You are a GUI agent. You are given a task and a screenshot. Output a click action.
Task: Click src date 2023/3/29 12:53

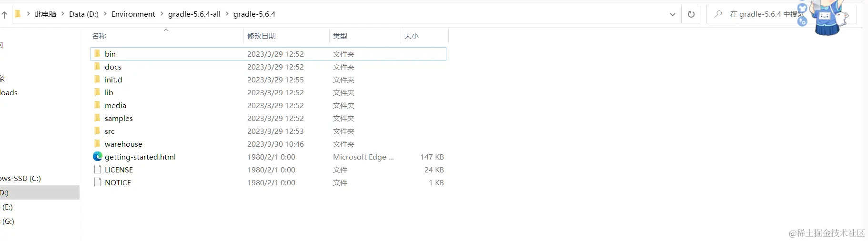click(275, 131)
